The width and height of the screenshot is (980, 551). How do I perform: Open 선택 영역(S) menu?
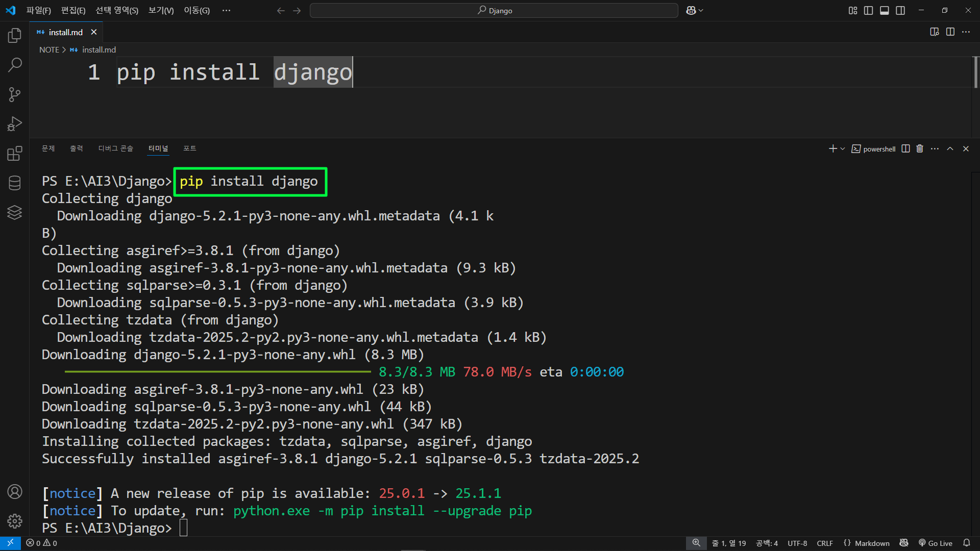click(117, 11)
